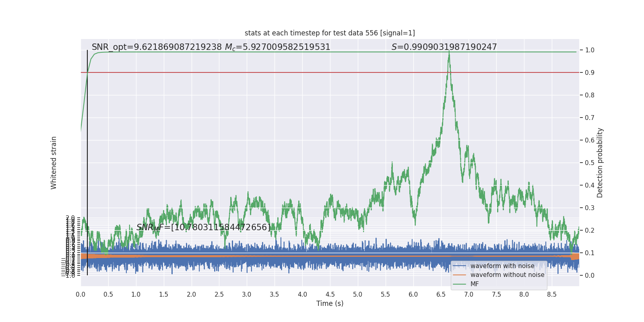Click the right-axis tick label 0.1
Viewport: 644px width, 322px height.
(590, 253)
